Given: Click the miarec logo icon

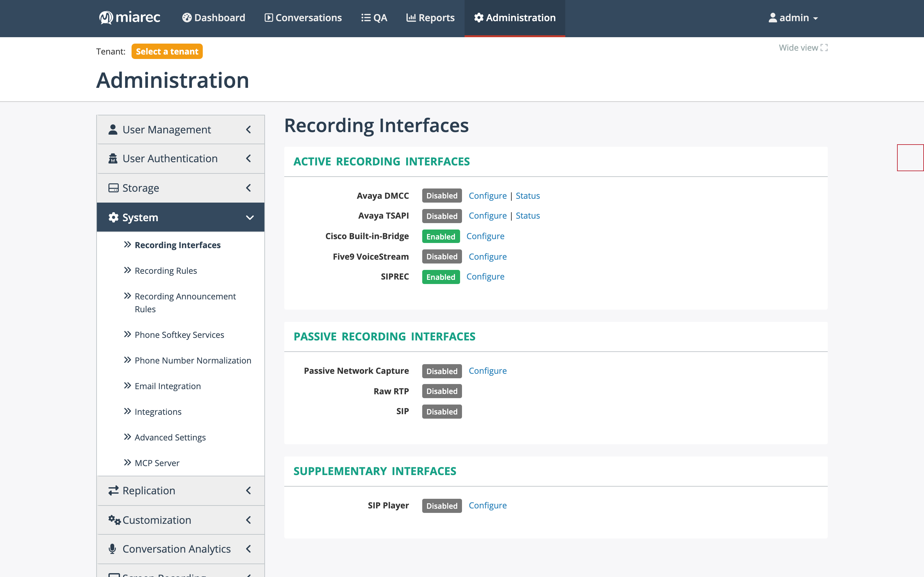Looking at the screenshot, I should 106,18.
